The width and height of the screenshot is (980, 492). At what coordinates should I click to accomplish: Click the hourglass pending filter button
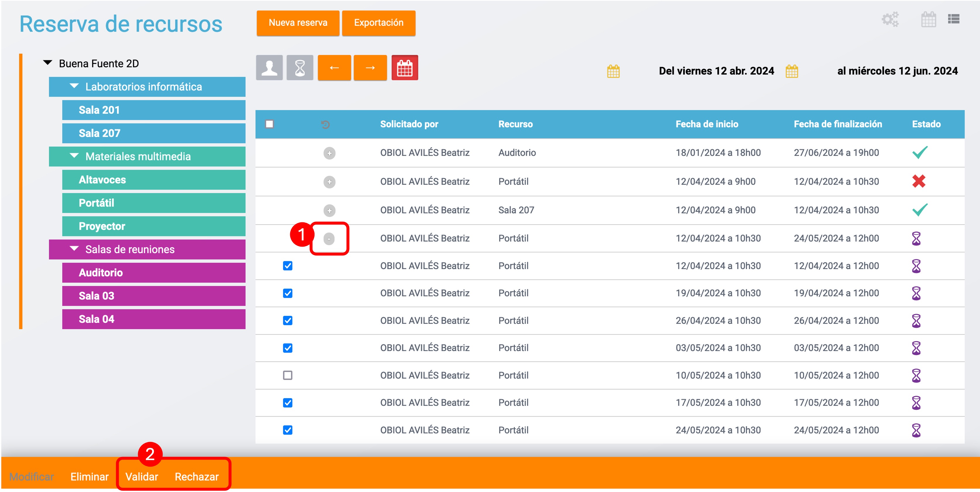tap(300, 68)
